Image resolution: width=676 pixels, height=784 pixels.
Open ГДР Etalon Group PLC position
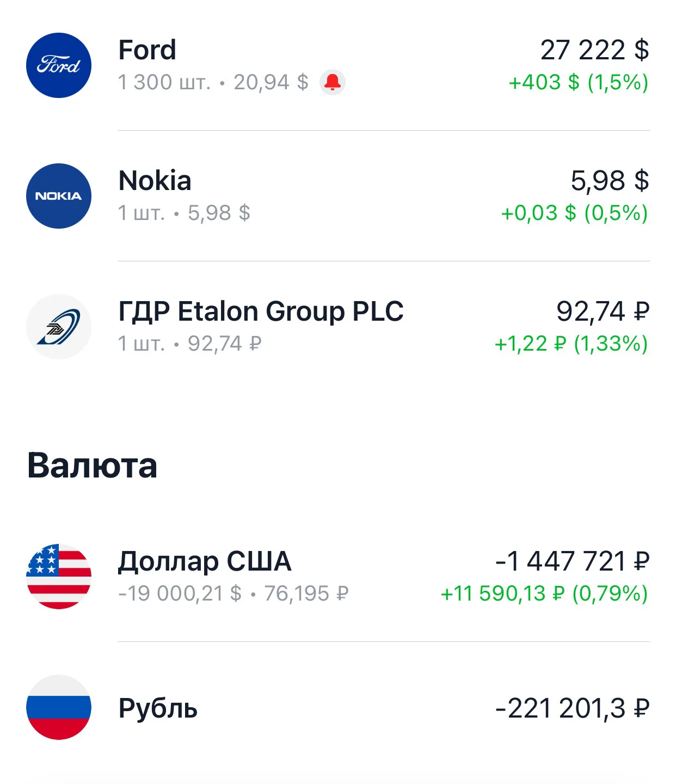pos(338,327)
